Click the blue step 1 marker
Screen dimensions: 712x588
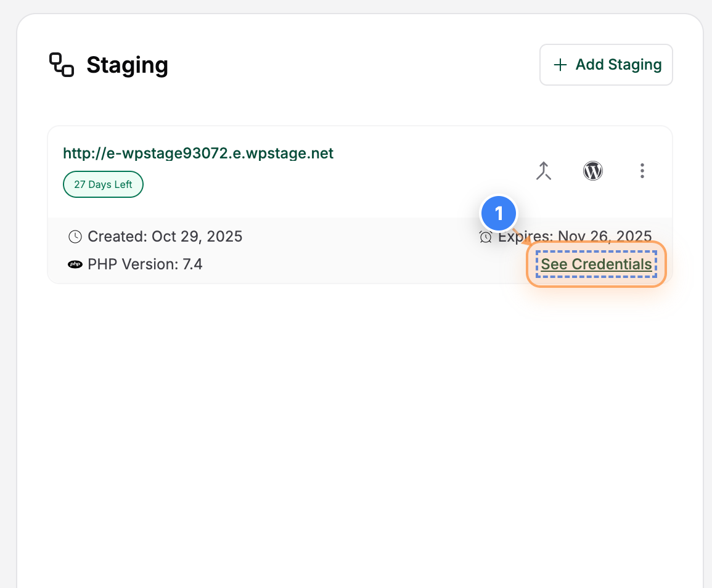[x=499, y=213]
